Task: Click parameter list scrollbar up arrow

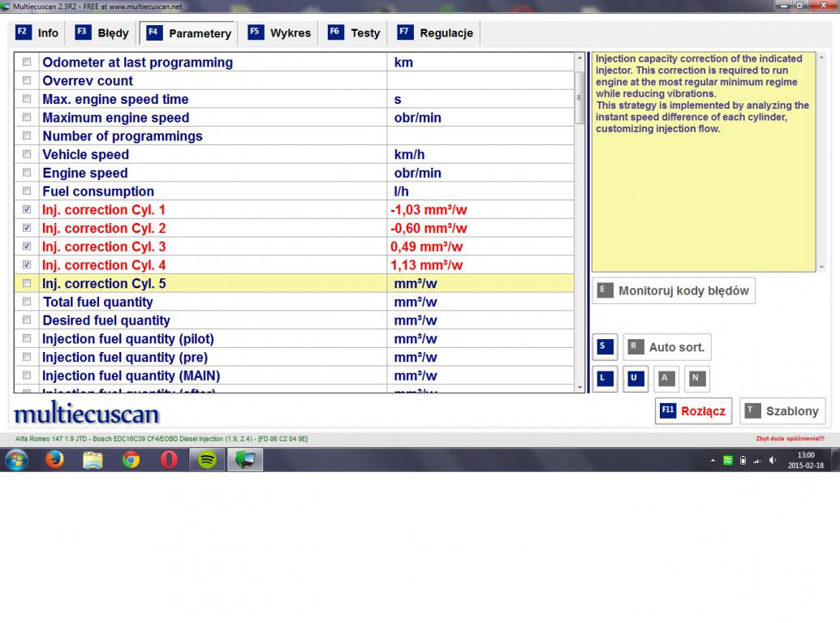Action: (579, 58)
